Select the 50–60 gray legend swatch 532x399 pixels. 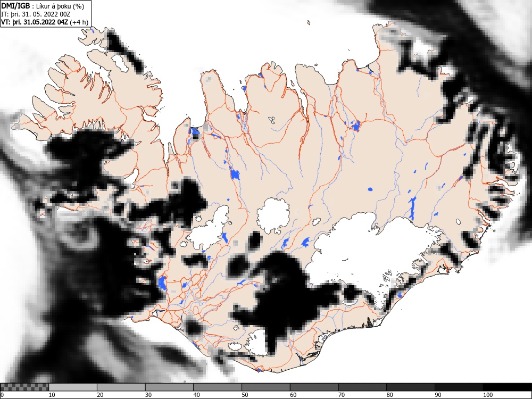(x=265, y=387)
